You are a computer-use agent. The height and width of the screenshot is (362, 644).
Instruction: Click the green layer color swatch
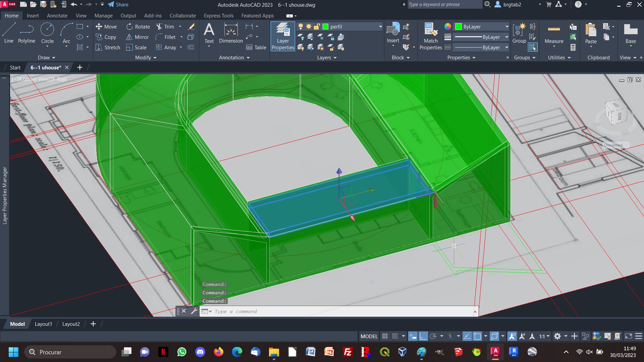click(x=325, y=26)
